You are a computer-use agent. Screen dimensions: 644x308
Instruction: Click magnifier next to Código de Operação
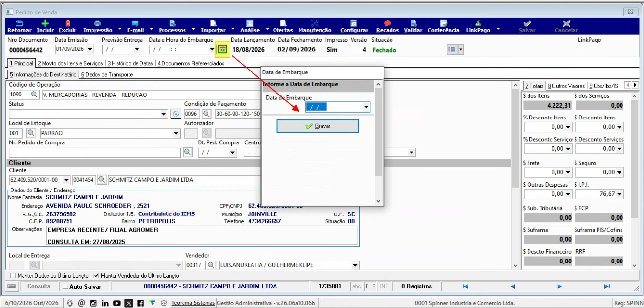34,95
